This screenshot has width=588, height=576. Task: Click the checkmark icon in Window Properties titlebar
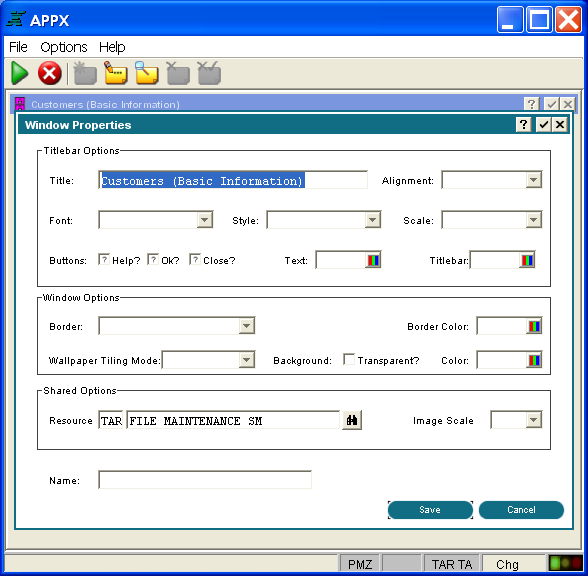(x=543, y=124)
